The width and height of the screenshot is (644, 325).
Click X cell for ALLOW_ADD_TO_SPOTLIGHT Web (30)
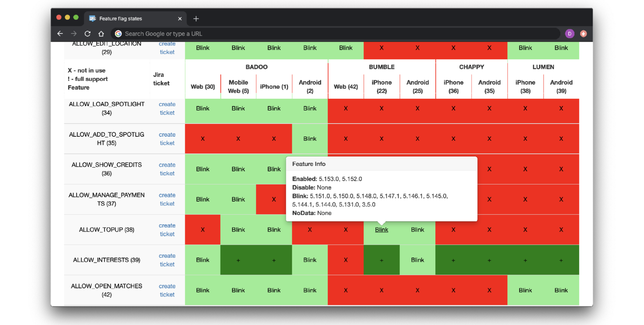click(x=203, y=138)
